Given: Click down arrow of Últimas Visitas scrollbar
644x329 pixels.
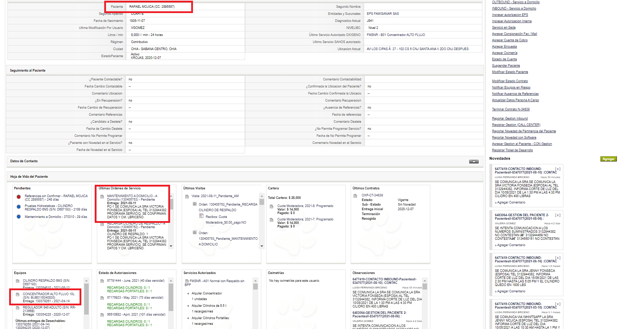Looking at the screenshot, I should [262, 246].
